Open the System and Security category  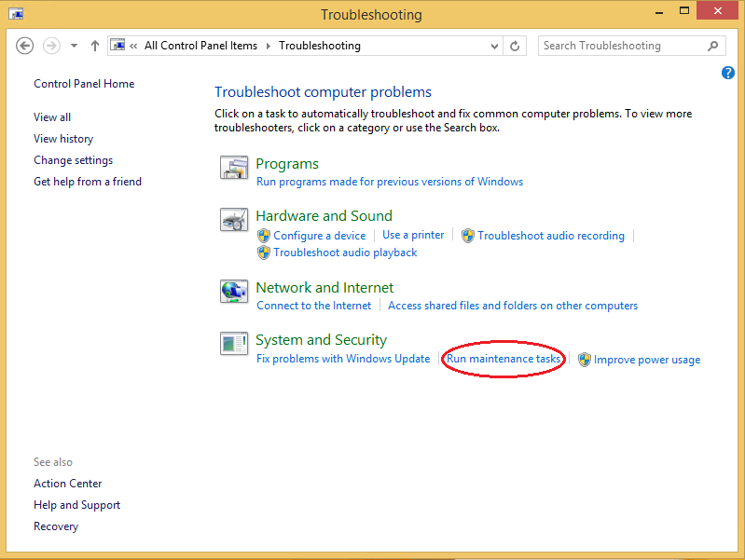point(321,340)
